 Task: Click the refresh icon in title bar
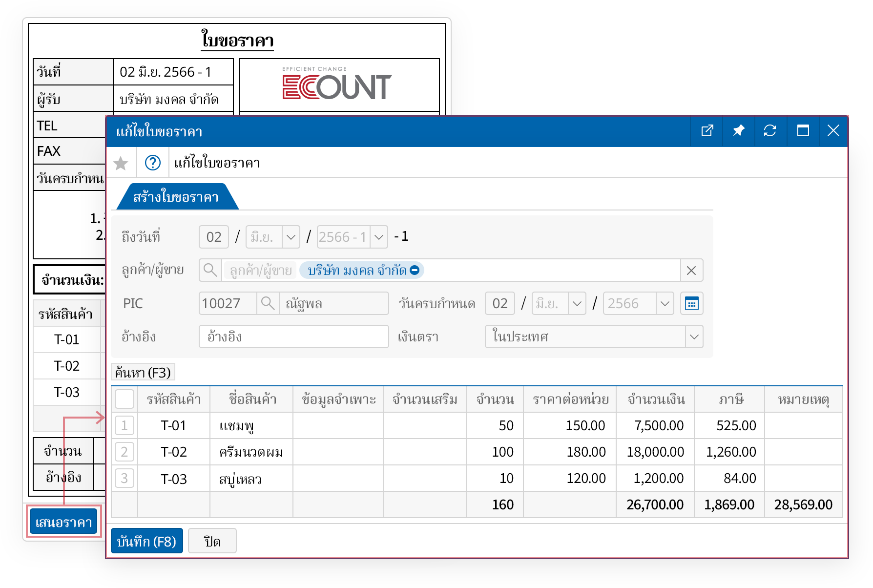coord(770,131)
